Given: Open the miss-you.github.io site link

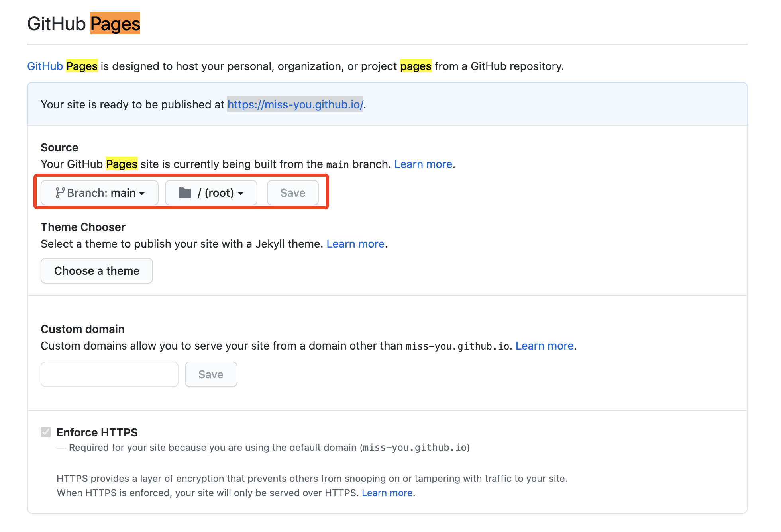Looking at the screenshot, I should (295, 104).
